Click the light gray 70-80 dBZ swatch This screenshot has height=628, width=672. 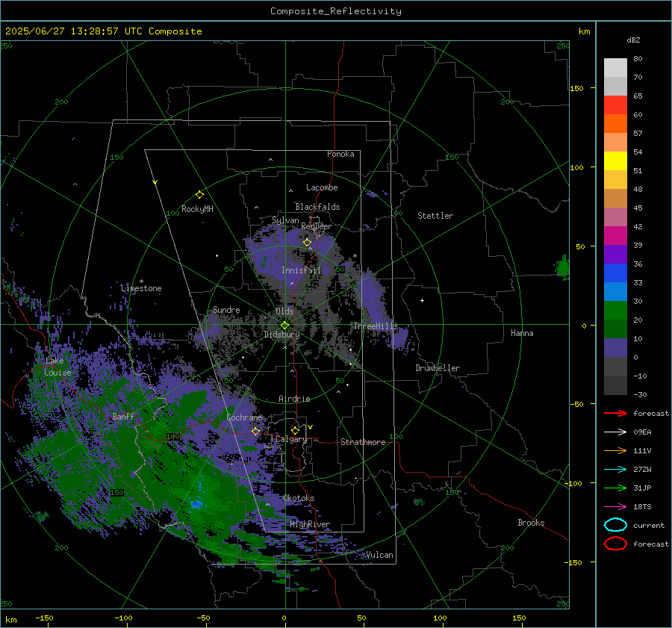coord(615,68)
